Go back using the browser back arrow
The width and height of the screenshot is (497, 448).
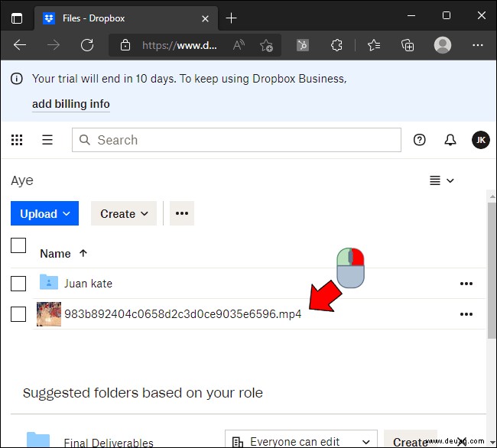(x=20, y=45)
